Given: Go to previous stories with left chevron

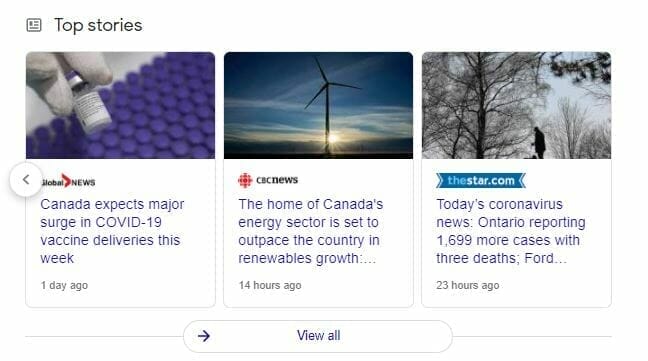Looking at the screenshot, I should click(26, 180).
